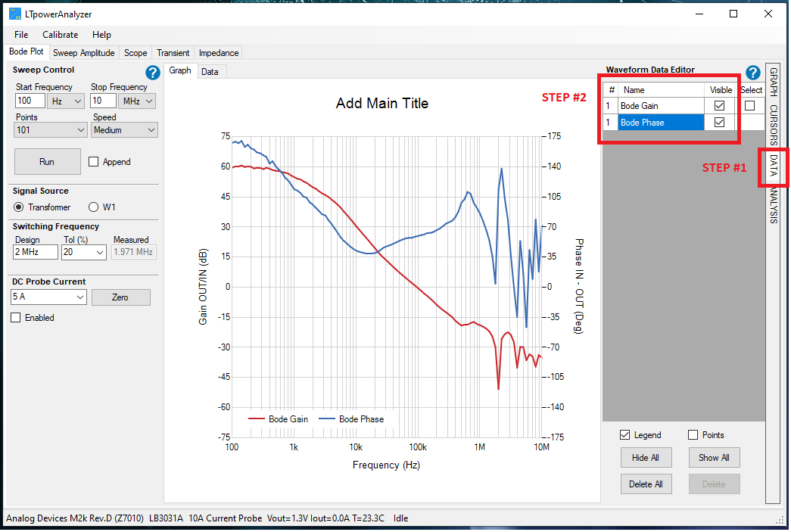Open the CURSORS vertical side tab
This screenshot has height=532, width=791.
tap(773, 124)
